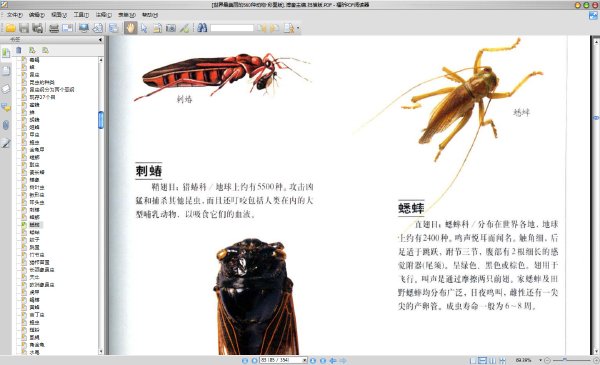The width and height of the screenshot is (600, 365).
Task: Click the binoculars search icon
Action: coord(202,28)
